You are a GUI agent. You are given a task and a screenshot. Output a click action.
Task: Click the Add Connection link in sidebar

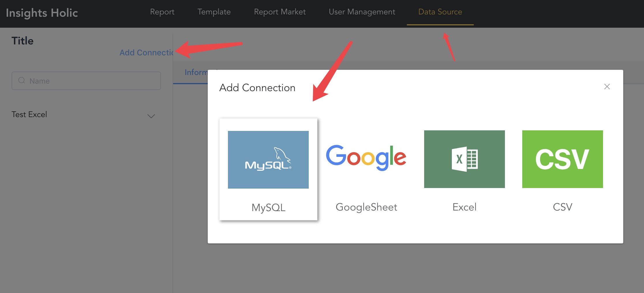tap(146, 52)
